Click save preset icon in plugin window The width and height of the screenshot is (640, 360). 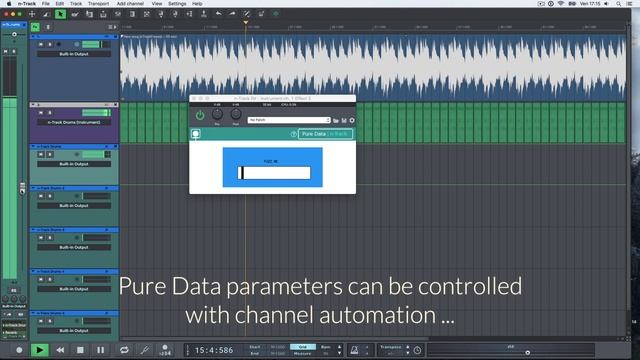coord(344,120)
